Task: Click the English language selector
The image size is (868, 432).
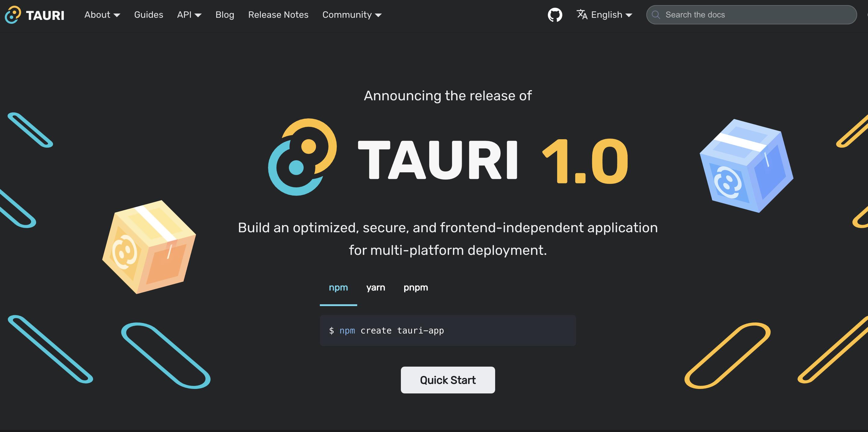Action: 604,14
